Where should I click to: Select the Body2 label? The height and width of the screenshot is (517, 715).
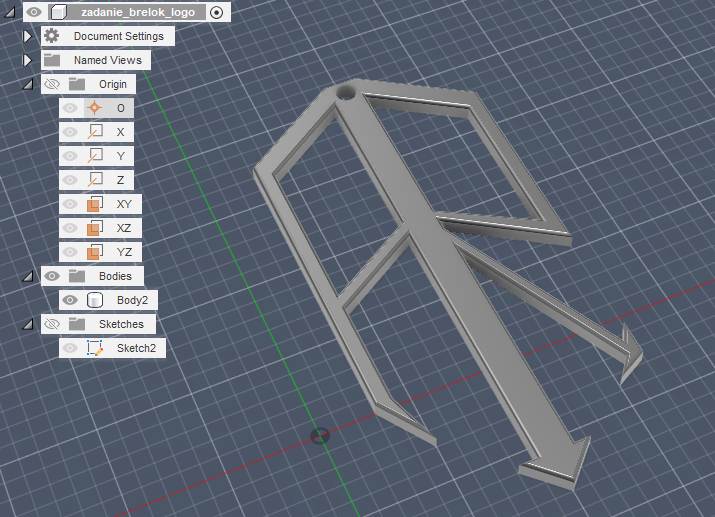(132, 300)
